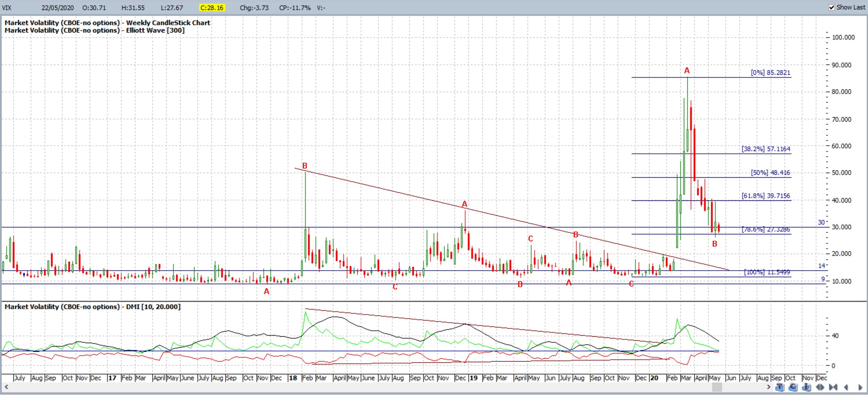Click the year 17 marker on time axis

[112, 378]
